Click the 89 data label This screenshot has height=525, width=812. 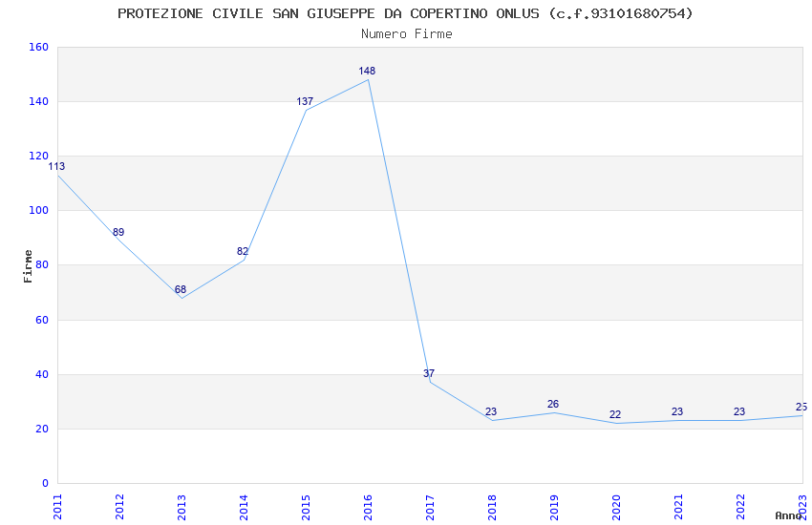click(118, 232)
